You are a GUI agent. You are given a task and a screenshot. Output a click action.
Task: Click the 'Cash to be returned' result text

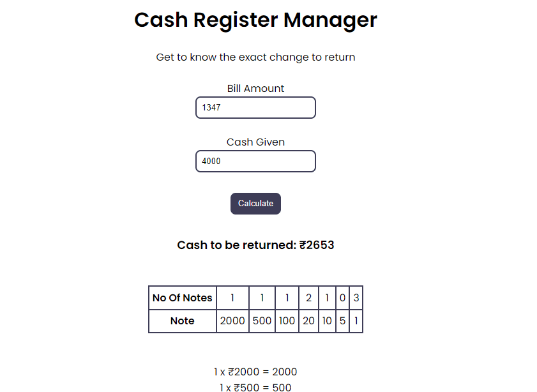[x=255, y=245]
